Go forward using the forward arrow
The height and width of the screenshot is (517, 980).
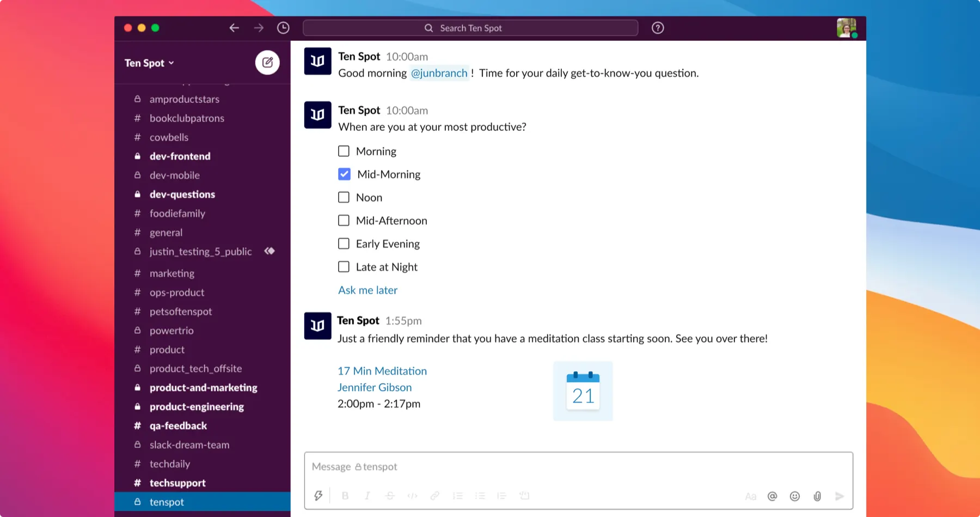pos(259,28)
